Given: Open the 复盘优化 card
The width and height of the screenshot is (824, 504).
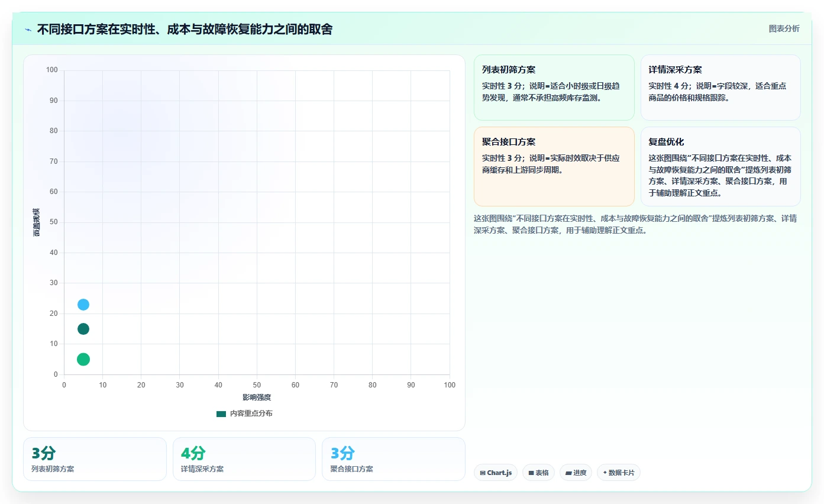Looking at the screenshot, I should click(x=720, y=166).
